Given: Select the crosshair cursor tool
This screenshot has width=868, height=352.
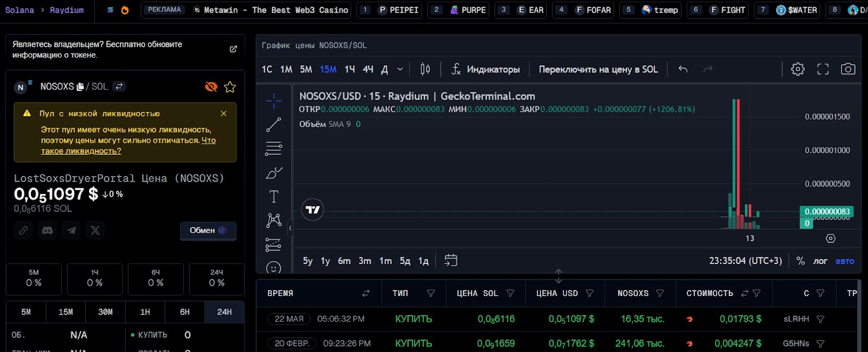Looking at the screenshot, I should click(274, 100).
